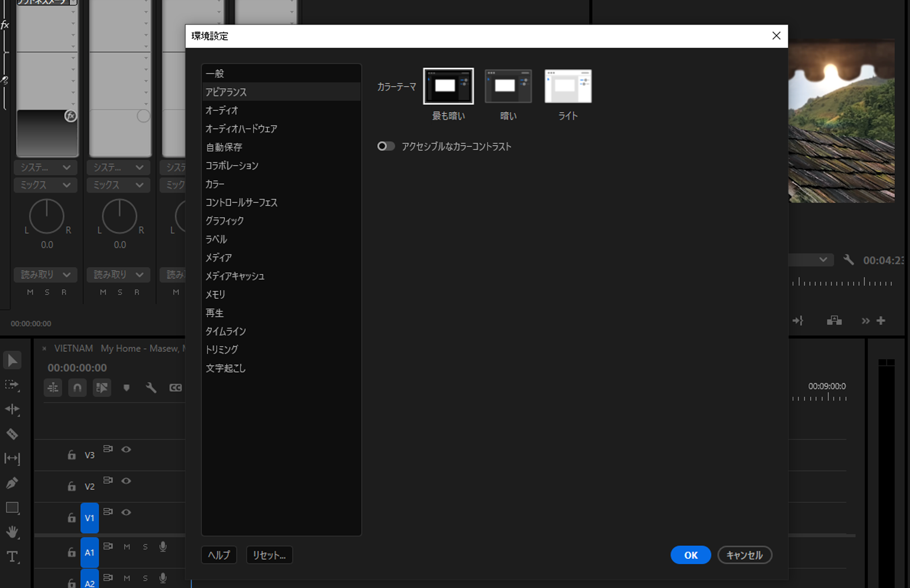
Task: Select the Pen tool
Action: click(12, 483)
